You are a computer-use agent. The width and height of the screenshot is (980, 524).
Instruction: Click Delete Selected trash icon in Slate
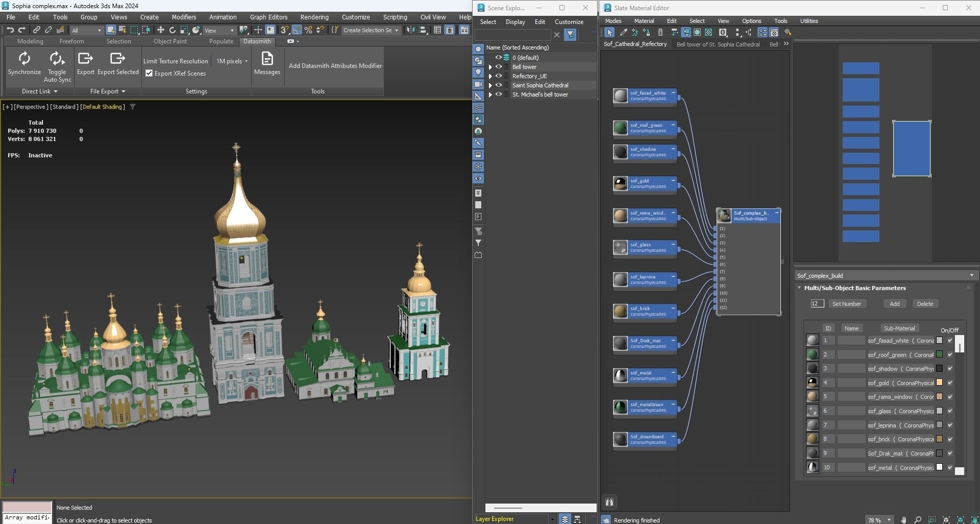(660, 32)
